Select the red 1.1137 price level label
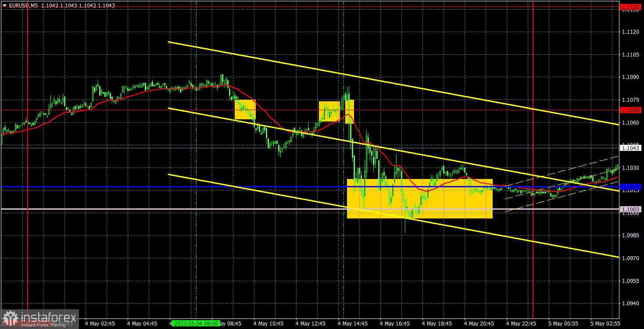 click(x=631, y=7)
